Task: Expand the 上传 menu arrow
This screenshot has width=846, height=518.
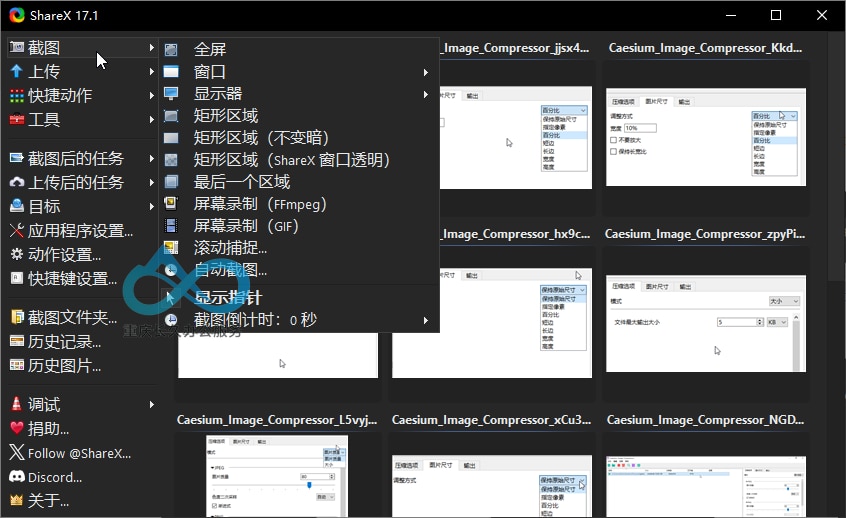Action: (152, 71)
